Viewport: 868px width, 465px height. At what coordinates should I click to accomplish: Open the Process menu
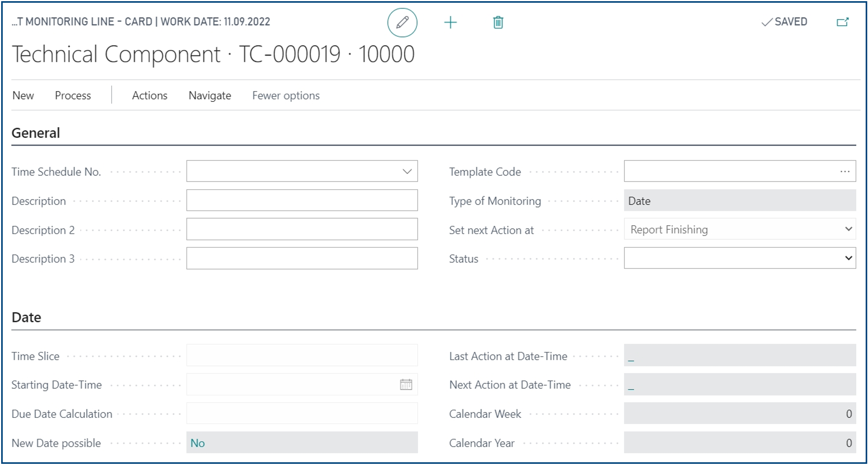click(x=73, y=96)
